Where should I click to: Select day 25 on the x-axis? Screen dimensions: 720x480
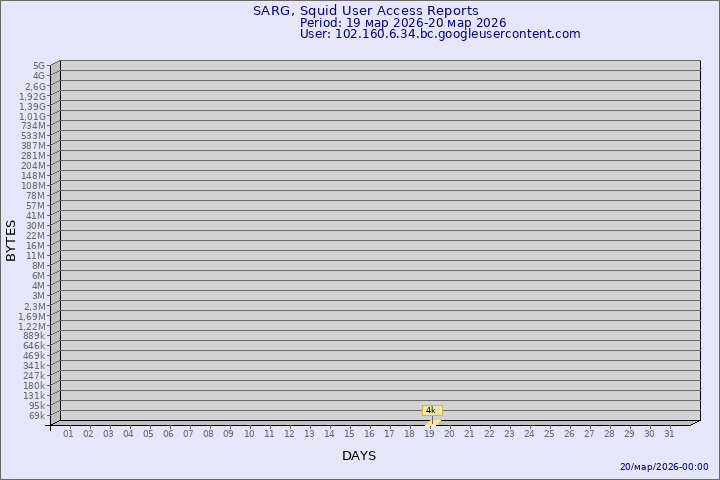[x=549, y=433]
